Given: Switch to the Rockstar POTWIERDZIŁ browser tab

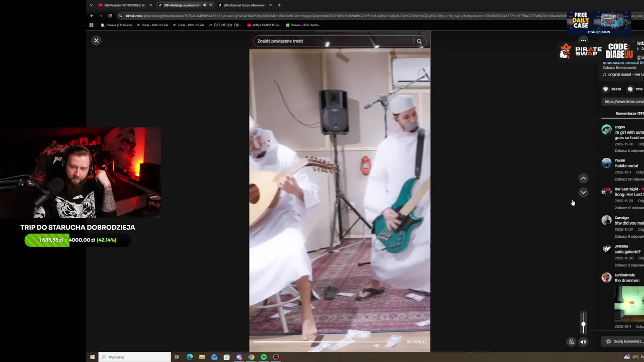Looking at the screenshot, I should [124, 5].
